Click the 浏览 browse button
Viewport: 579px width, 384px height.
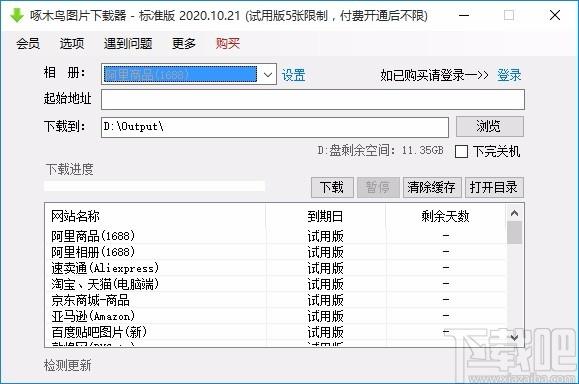[x=490, y=127]
